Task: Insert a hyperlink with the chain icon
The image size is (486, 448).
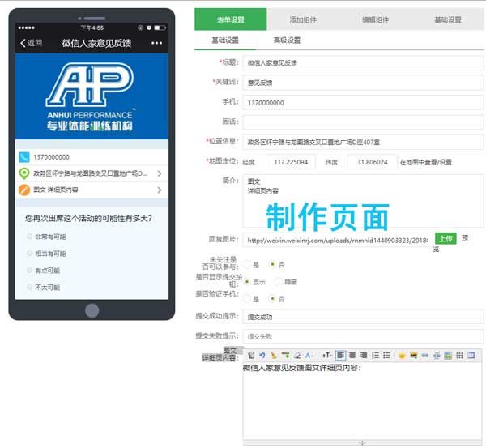Action: point(425,356)
